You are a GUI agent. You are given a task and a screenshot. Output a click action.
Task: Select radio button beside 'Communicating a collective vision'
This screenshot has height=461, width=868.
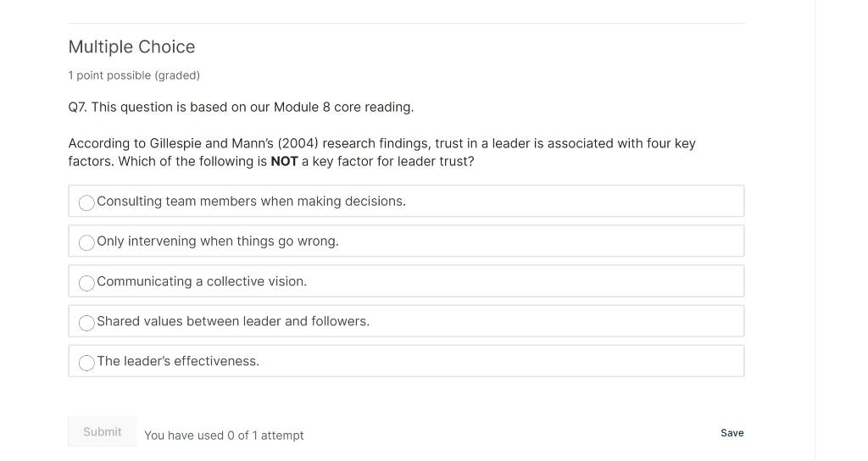click(86, 283)
